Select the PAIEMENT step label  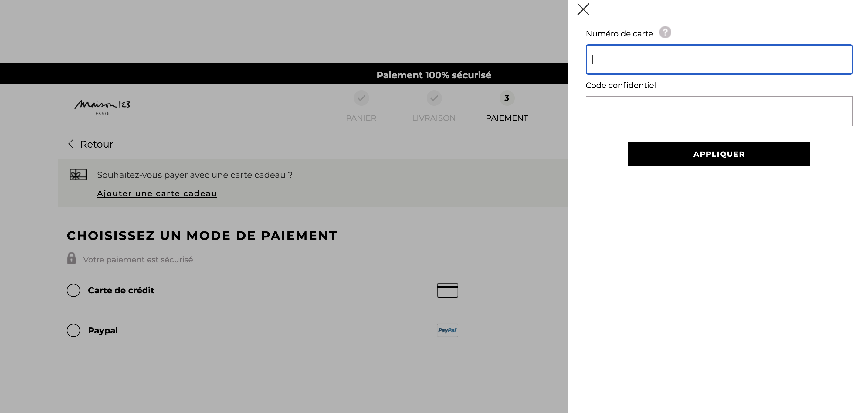(x=507, y=118)
